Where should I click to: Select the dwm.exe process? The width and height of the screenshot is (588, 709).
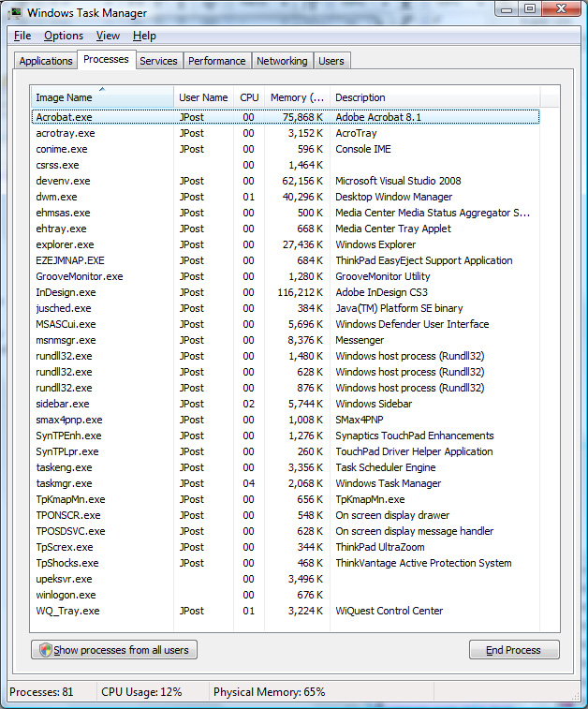click(286, 197)
